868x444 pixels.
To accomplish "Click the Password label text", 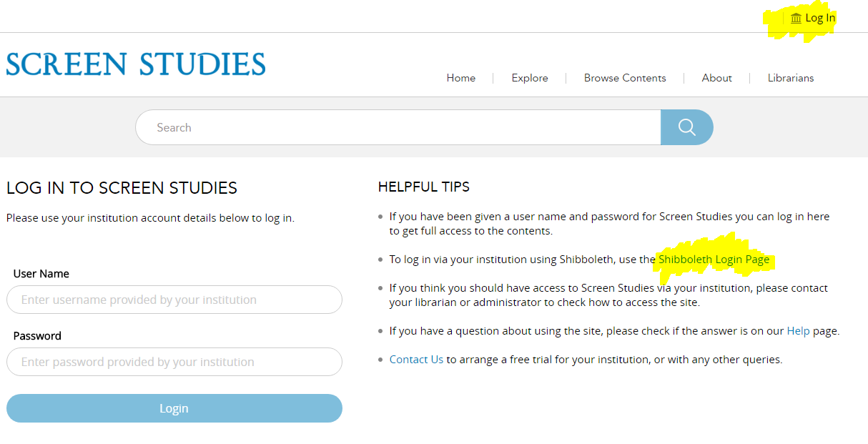I will tap(37, 336).
